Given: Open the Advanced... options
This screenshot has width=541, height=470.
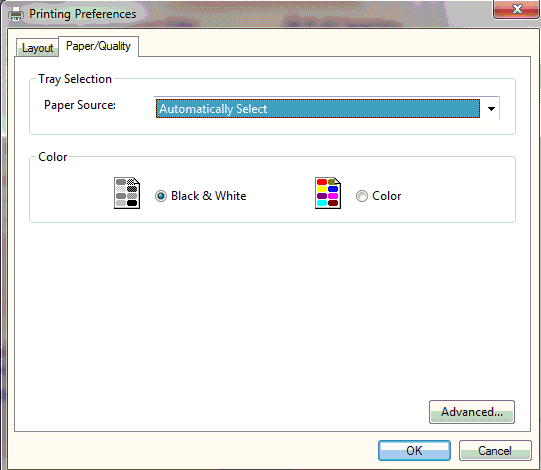Looking at the screenshot, I should pos(472,412).
